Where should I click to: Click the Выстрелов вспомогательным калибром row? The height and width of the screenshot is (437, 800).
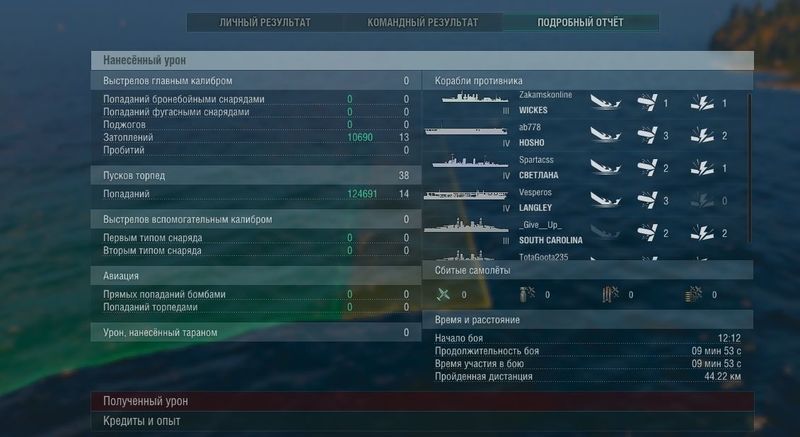coord(256,219)
